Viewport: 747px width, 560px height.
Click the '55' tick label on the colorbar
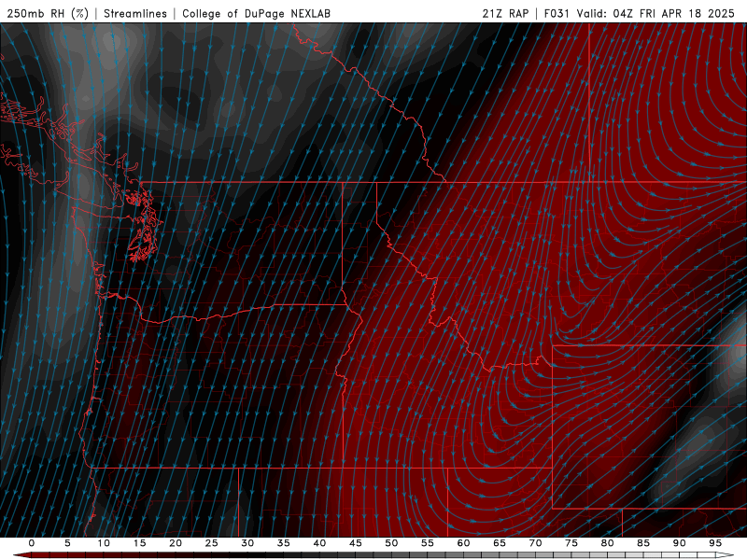click(428, 543)
